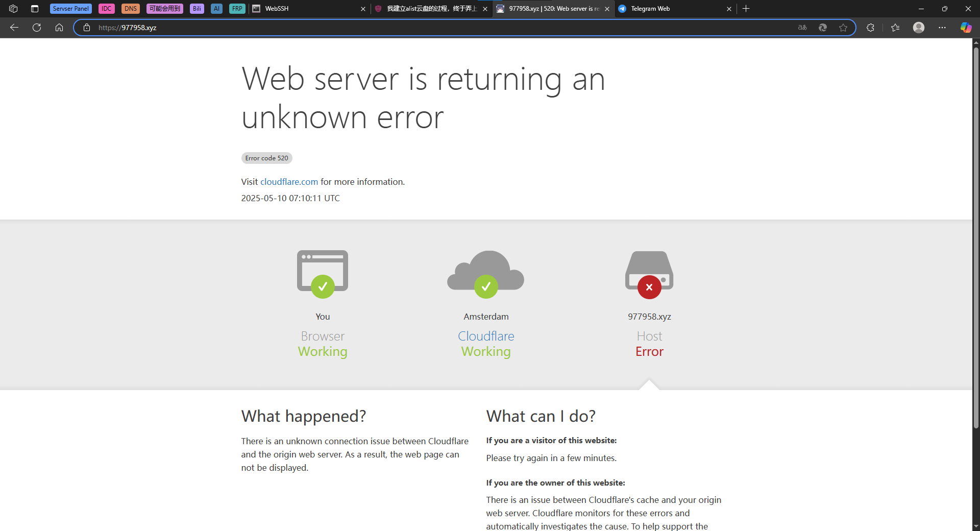The width and height of the screenshot is (980, 531).
Task: Open a new tab with plus button
Action: tap(746, 9)
